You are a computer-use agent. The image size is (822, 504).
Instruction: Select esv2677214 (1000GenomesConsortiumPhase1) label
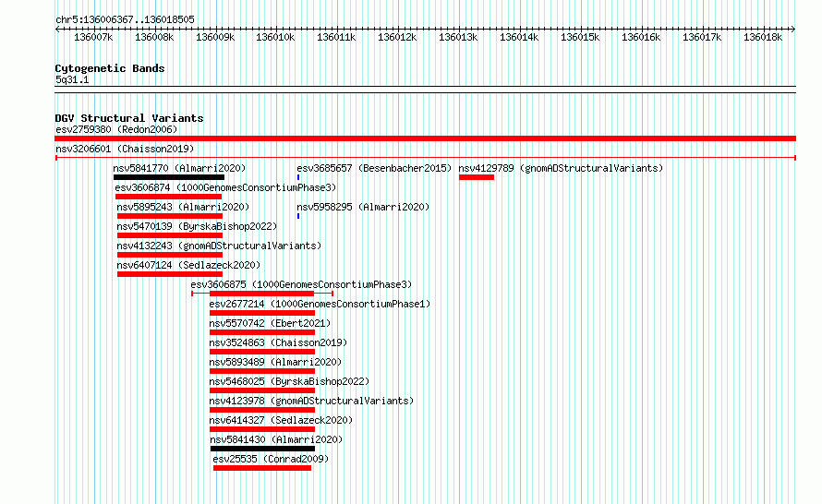click(320, 304)
